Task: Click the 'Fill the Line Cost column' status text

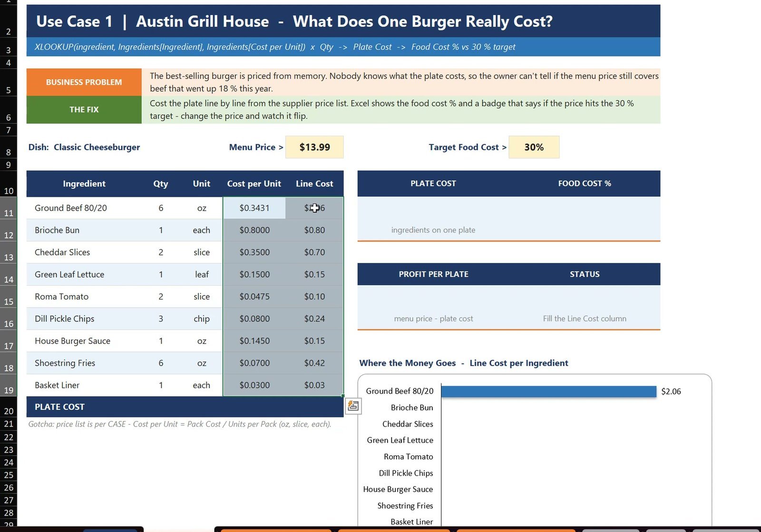Action: (x=585, y=319)
